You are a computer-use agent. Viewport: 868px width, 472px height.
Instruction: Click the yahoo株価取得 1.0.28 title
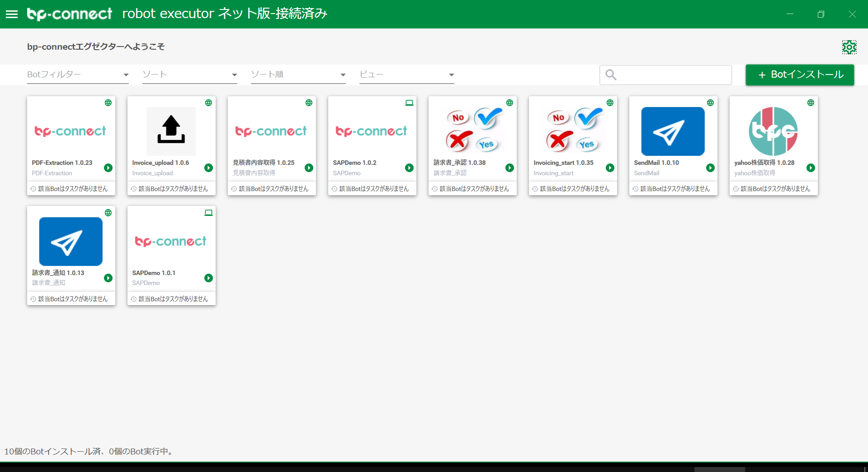click(764, 163)
